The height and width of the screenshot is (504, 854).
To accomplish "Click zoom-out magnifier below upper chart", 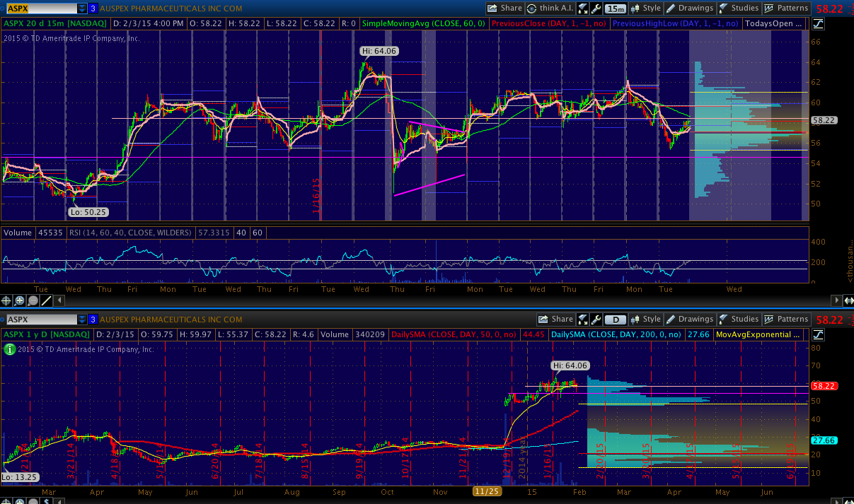I will (x=33, y=300).
